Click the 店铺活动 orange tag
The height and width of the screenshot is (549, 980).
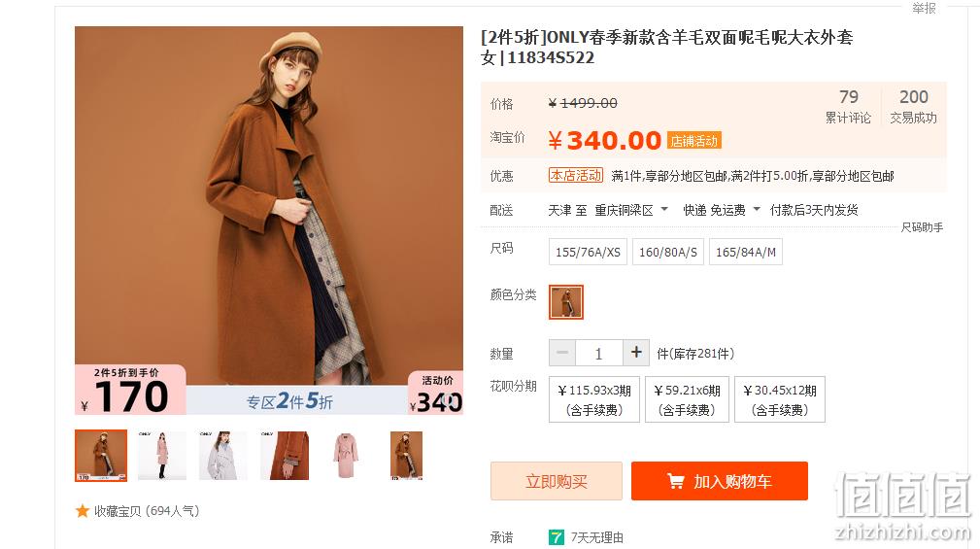pos(694,141)
